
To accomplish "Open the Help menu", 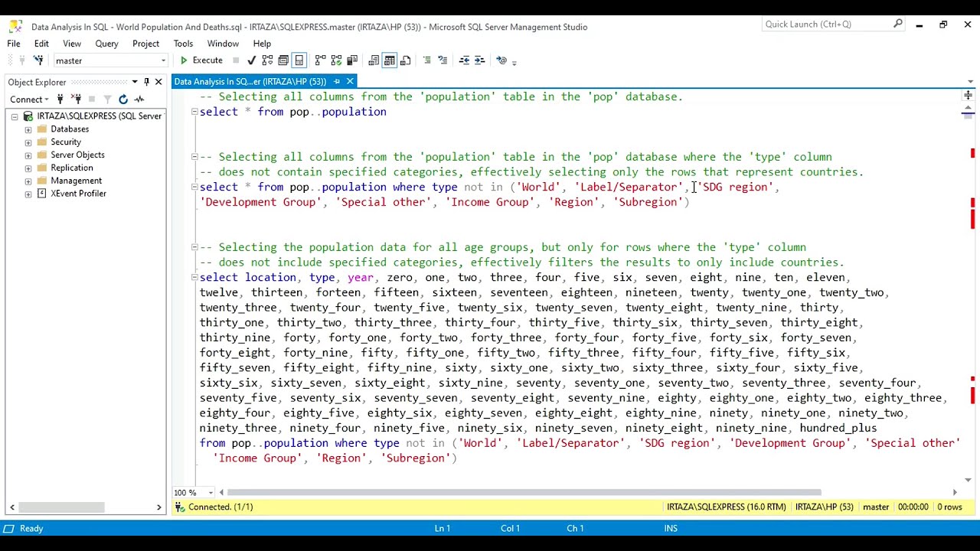I will coord(262,44).
